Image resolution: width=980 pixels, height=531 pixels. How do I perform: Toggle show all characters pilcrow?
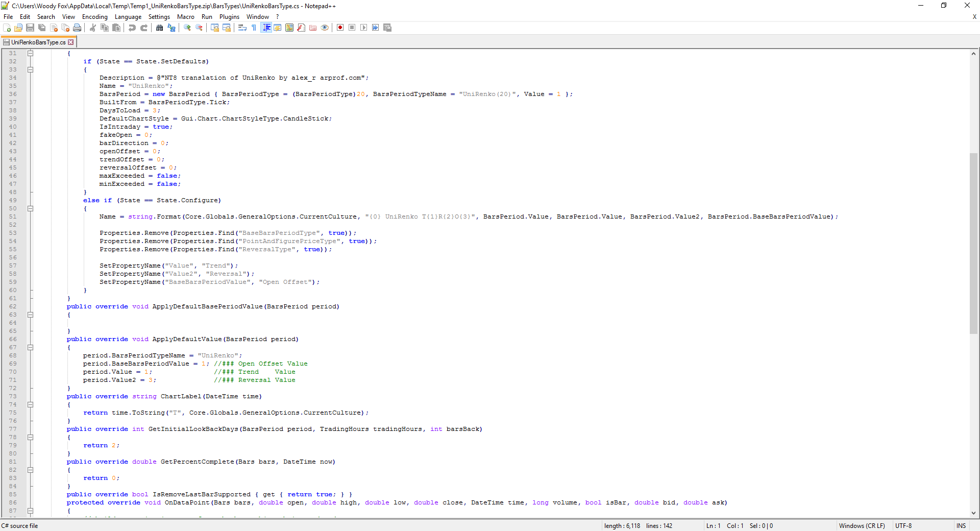254,28
